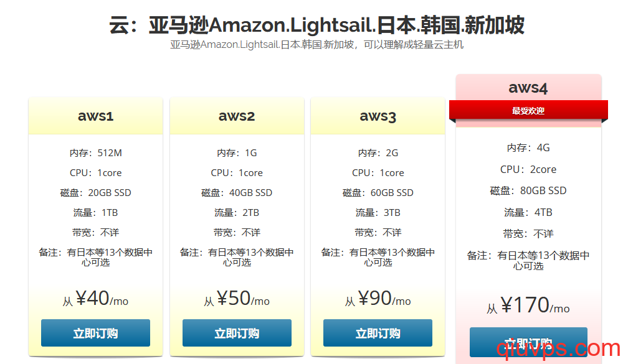Click the 立即订购 button for aws1
This screenshot has width=623, height=364.
(x=95, y=333)
